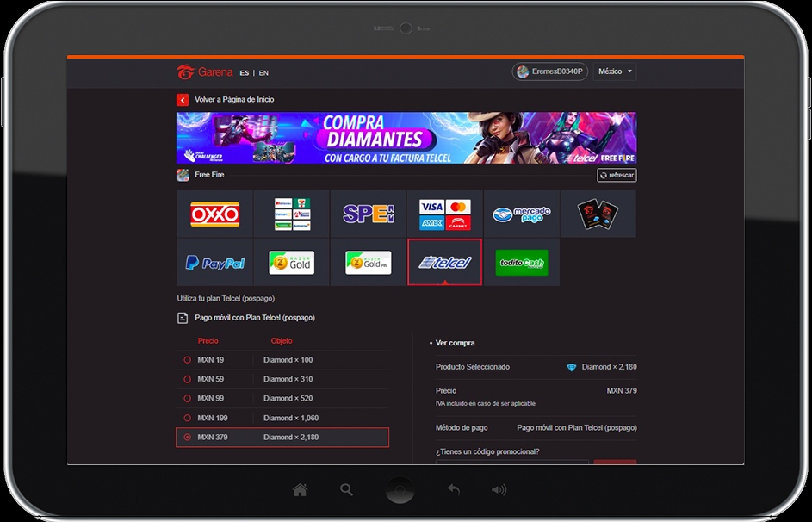The image size is (812, 522).
Task: Click the Pago móvil con Plan Telcel heading
Action: (x=255, y=318)
